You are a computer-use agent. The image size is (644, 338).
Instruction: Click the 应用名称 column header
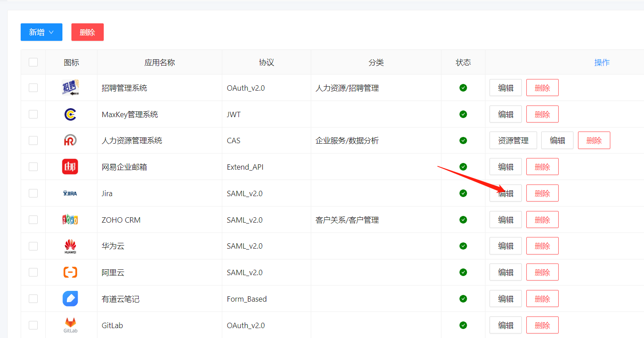click(159, 62)
